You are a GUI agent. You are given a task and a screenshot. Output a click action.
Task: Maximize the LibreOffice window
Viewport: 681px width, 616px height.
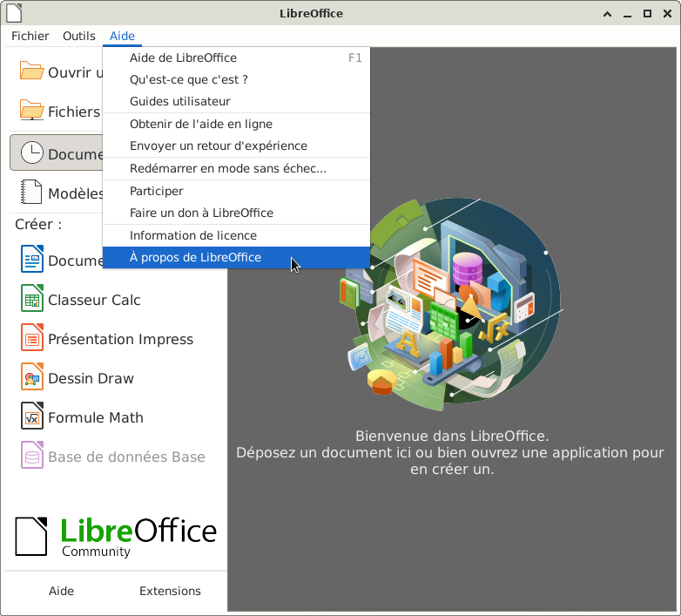647,14
